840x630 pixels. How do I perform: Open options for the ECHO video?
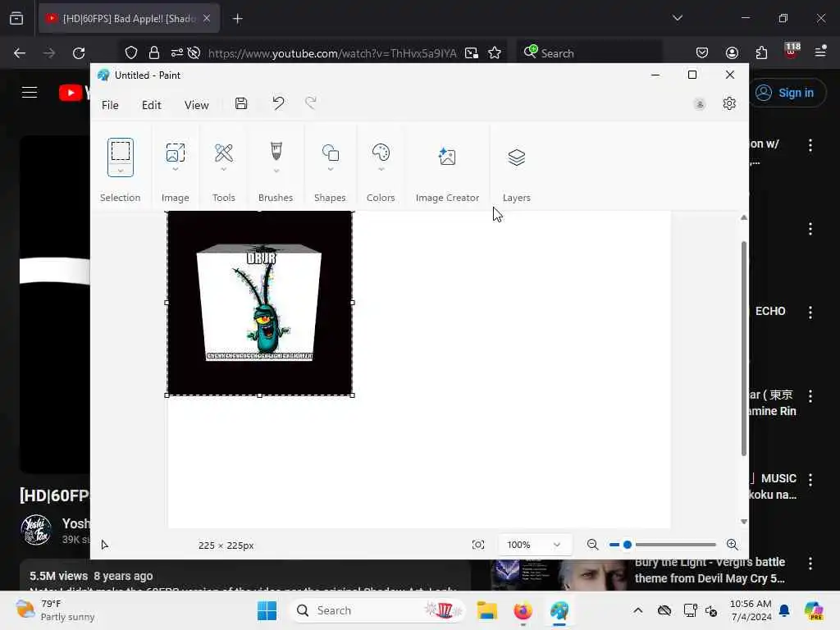pyautogui.click(x=810, y=313)
